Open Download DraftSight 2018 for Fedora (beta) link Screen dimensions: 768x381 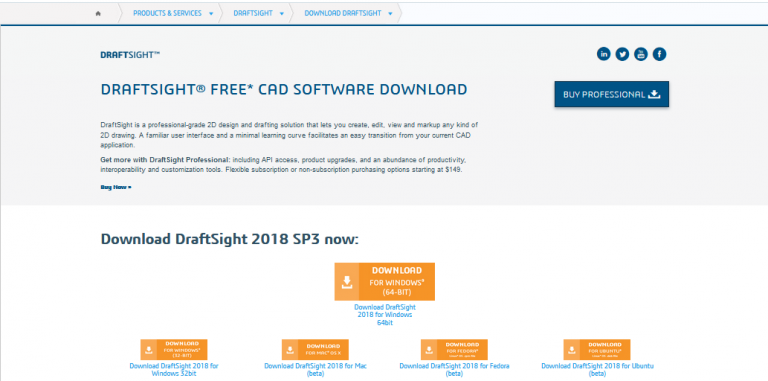454,370
